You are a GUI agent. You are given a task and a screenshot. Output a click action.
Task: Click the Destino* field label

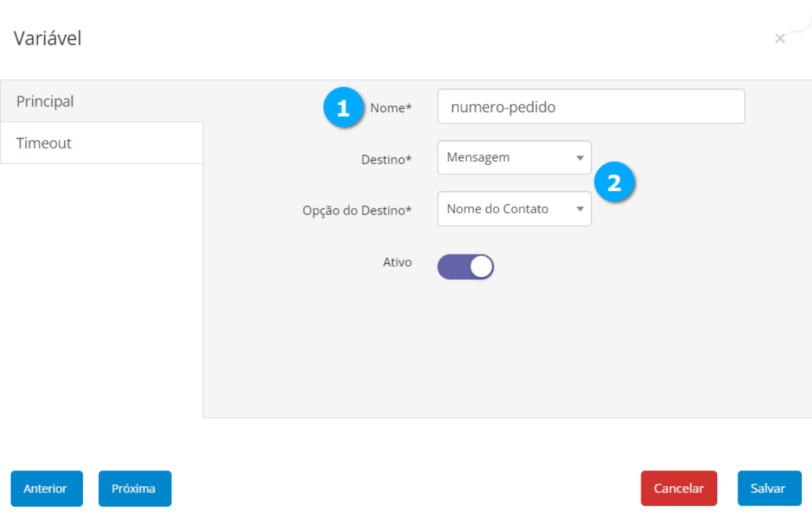(387, 159)
